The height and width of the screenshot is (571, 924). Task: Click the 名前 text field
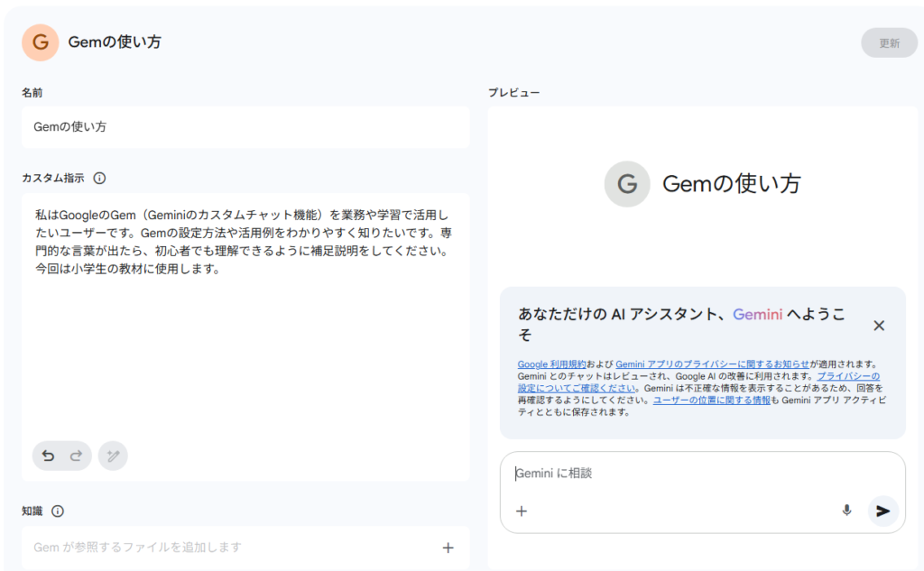[245, 127]
